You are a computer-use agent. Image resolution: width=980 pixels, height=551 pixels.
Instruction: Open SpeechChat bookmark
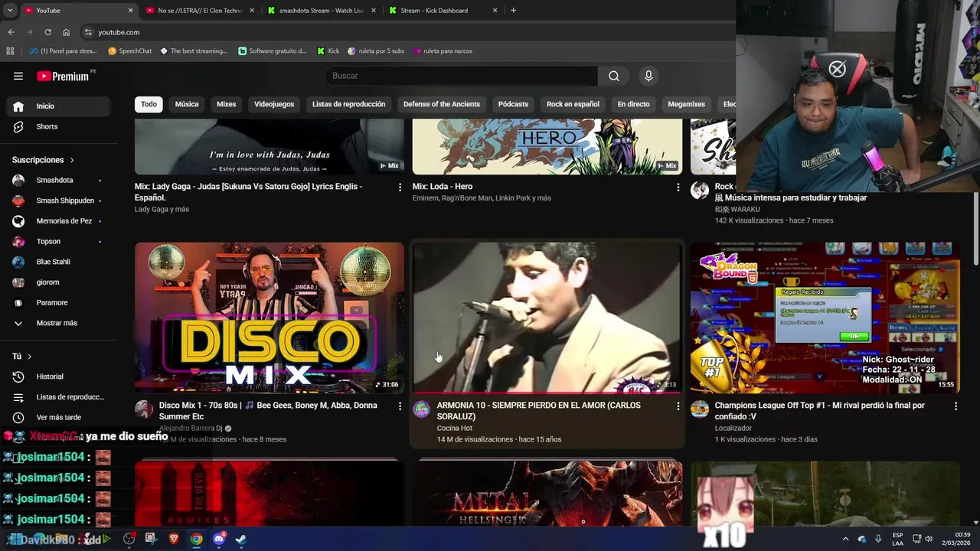point(129,51)
